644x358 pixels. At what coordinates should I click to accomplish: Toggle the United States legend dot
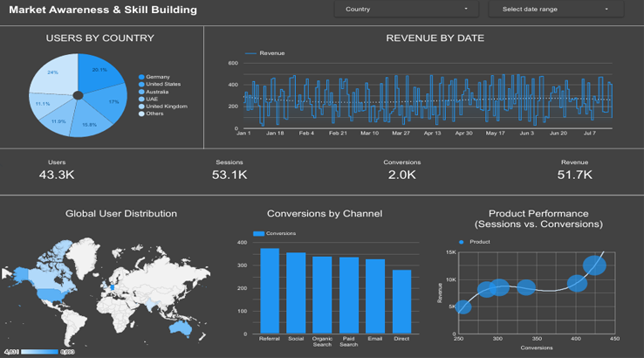(x=141, y=85)
